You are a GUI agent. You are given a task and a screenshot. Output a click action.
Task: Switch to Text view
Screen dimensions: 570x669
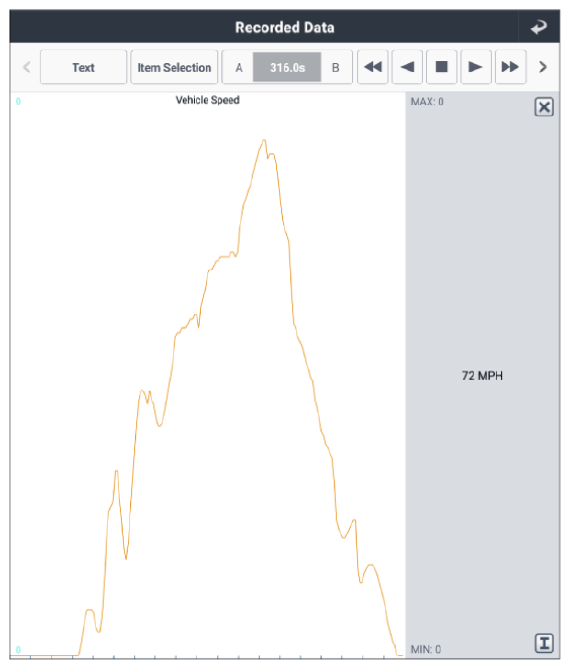[x=84, y=67]
